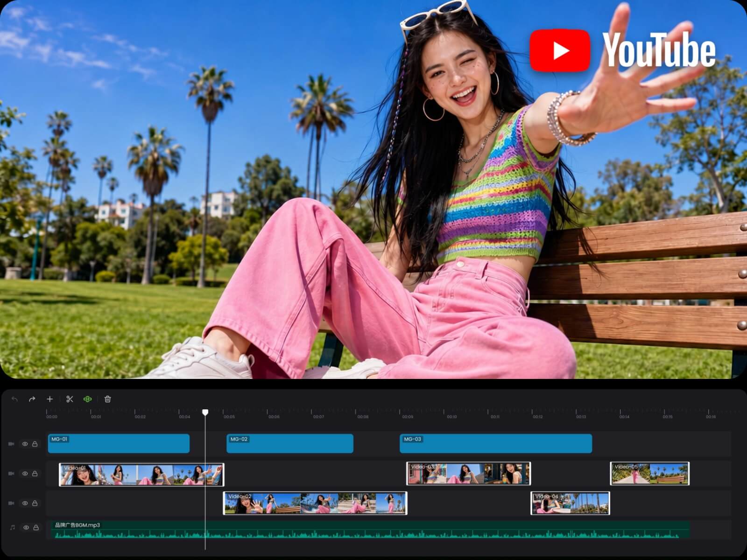The width and height of the screenshot is (747, 560).
Task: Toggle visibility of the Video-02 track
Action: (x=25, y=503)
